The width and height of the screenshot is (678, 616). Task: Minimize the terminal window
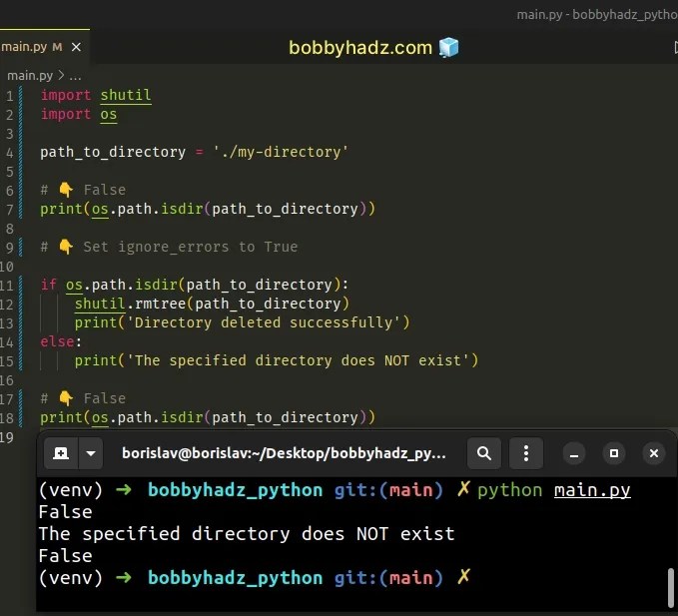[x=574, y=453]
